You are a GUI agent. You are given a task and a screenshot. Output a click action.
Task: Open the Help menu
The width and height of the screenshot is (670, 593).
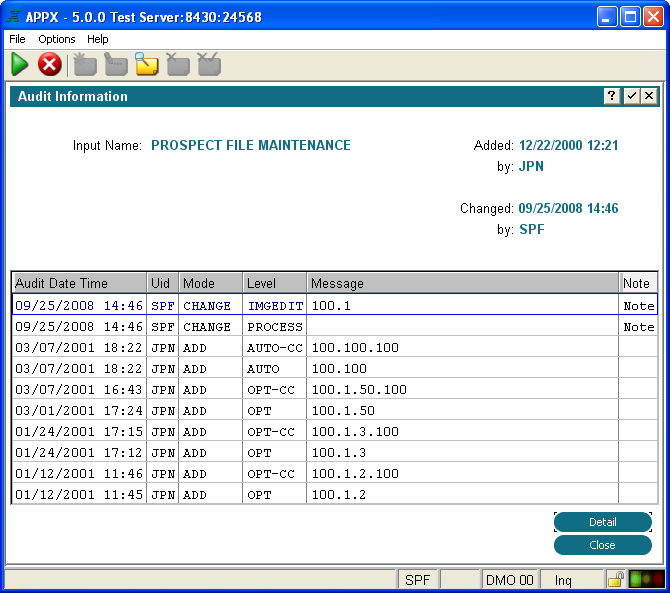coord(97,39)
